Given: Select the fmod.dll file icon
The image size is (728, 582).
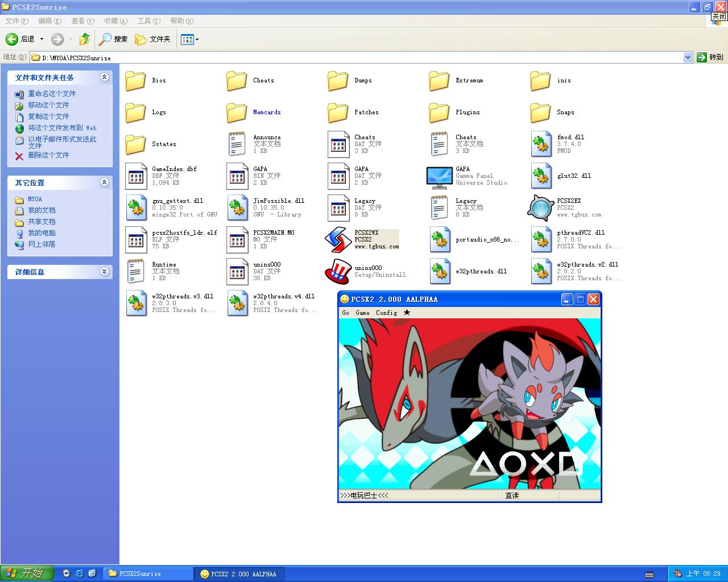Looking at the screenshot, I should (540, 144).
